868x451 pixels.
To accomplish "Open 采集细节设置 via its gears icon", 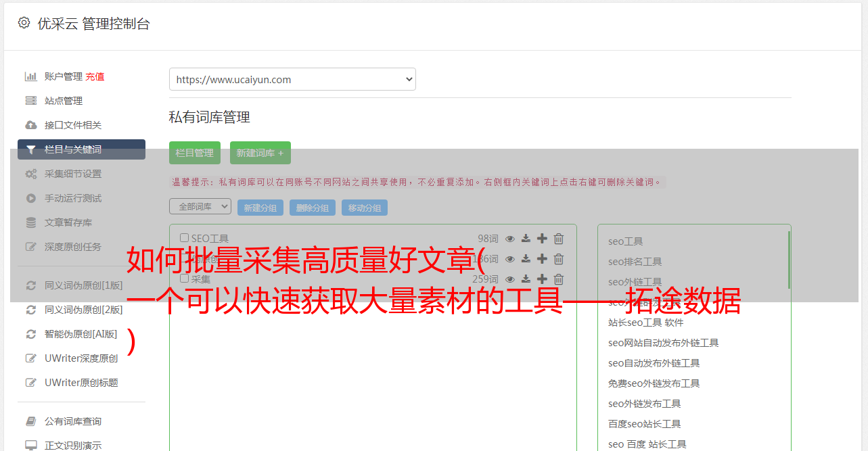I will (31, 174).
